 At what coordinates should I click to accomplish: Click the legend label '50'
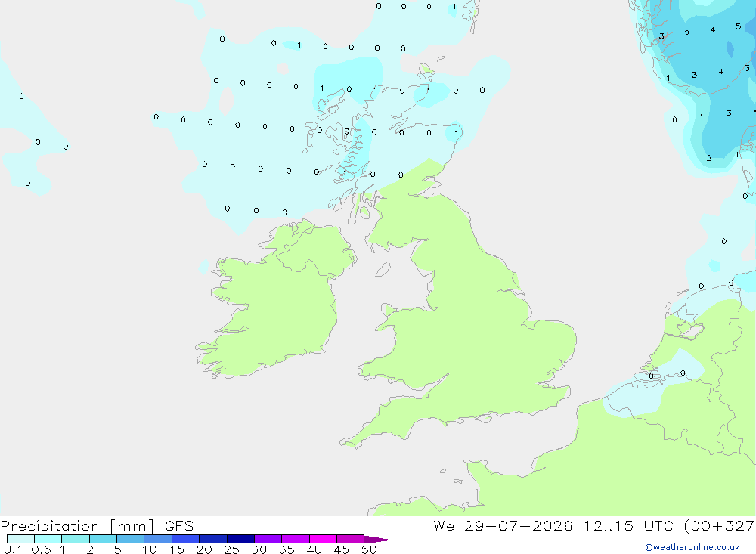coord(370,549)
